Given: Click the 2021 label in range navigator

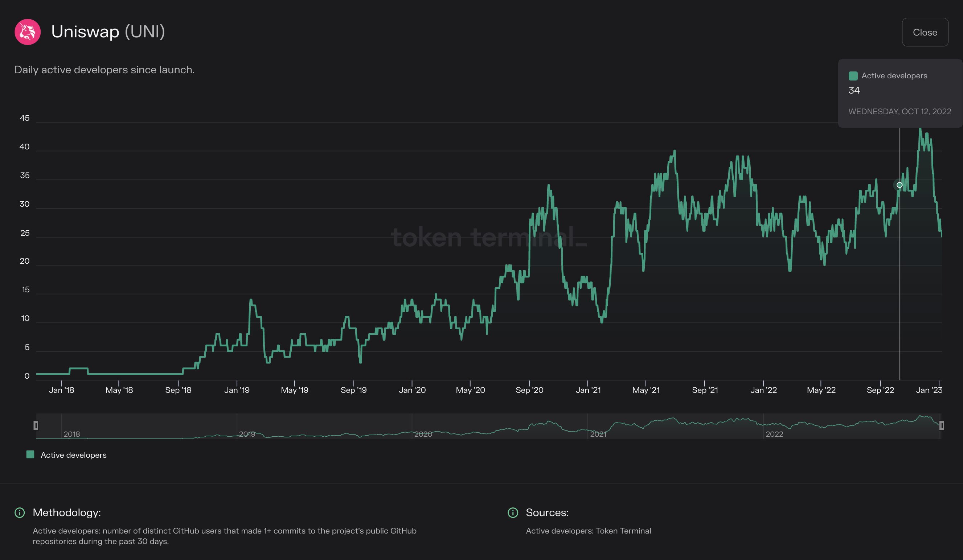Looking at the screenshot, I should point(598,434).
